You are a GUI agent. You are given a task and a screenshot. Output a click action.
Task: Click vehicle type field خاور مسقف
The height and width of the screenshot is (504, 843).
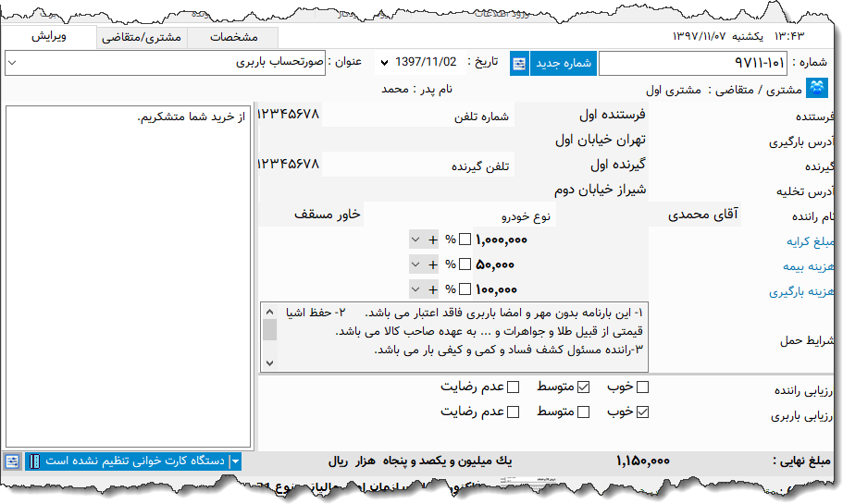[x=311, y=215]
